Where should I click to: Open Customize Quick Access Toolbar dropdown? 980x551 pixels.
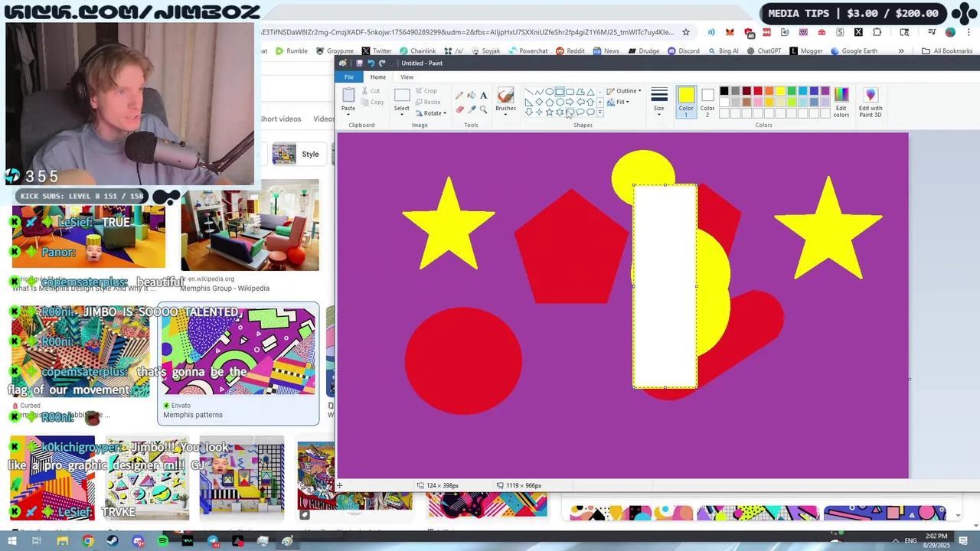click(393, 64)
